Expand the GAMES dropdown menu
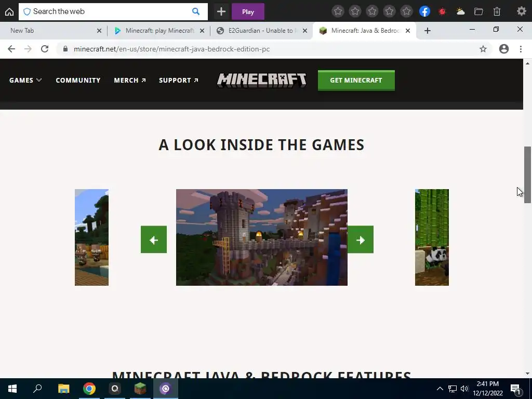 point(25,81)
